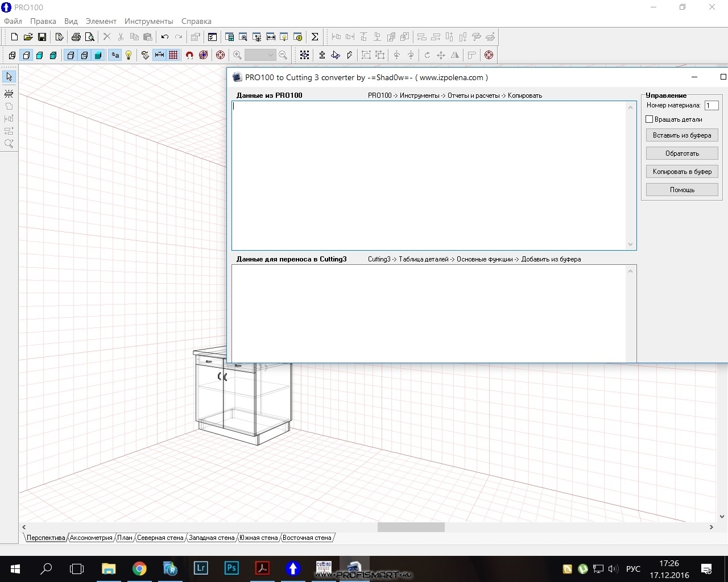Click the colored target snap icon

pos(204,55)
